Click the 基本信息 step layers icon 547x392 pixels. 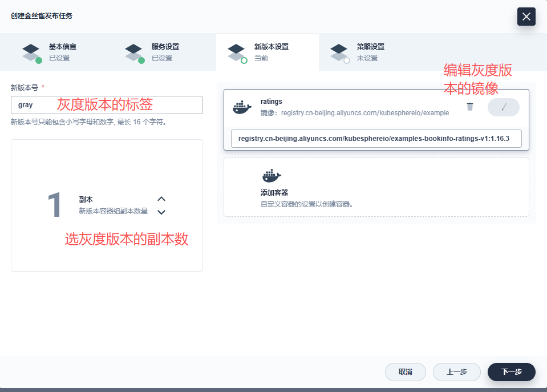(x=31, y=52)
